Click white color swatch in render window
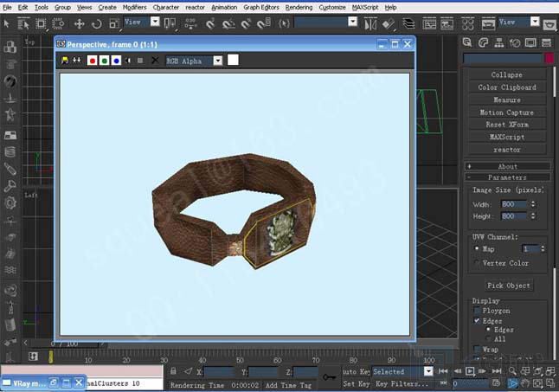 233,60
